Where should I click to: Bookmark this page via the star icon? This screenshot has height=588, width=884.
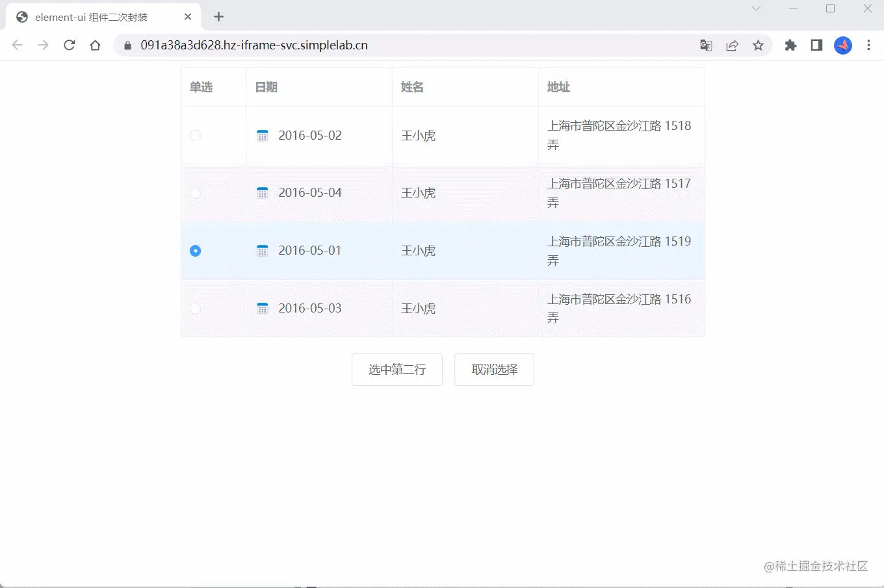[x=758, y=45]
